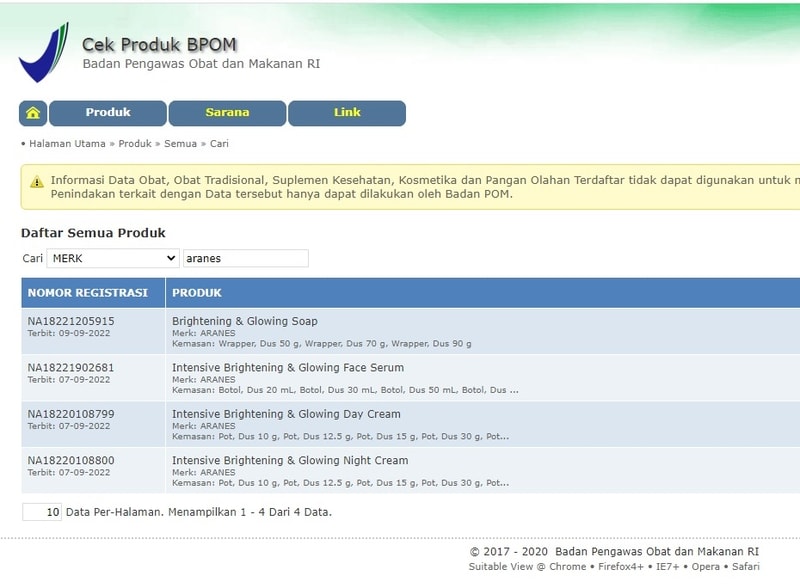The width and height of the screenshot is (800, 588).
Task: Open the Produk menu
Action: point(108,113)
